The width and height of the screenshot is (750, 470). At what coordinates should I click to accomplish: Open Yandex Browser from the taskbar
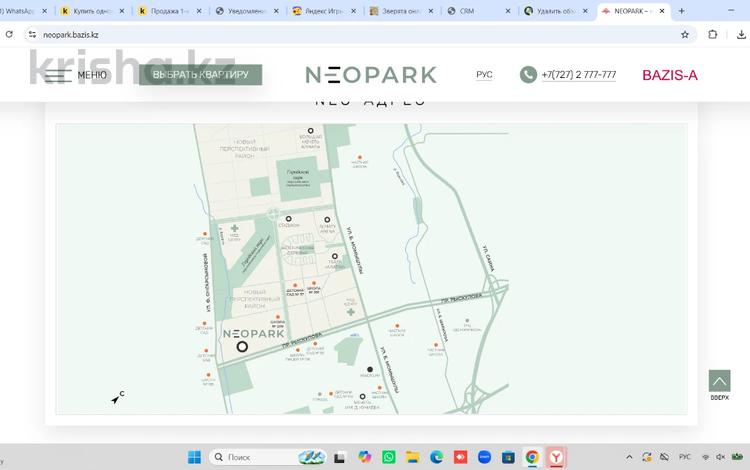point(556,457)
